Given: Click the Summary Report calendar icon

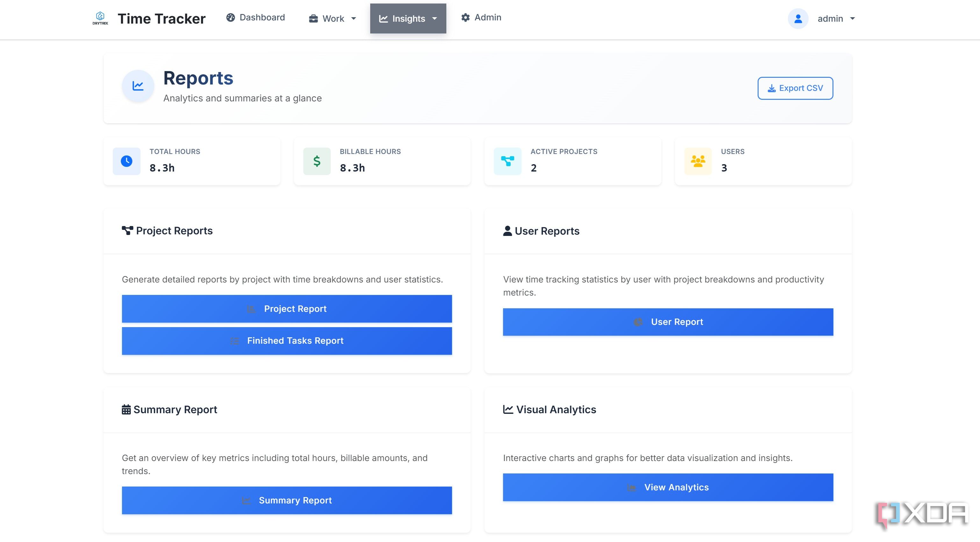Looking at the screenshot, I should pos(126,410).
